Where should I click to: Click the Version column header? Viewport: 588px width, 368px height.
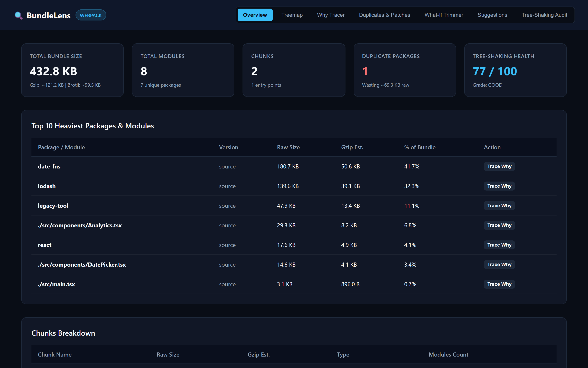click(x=228, y=147)
